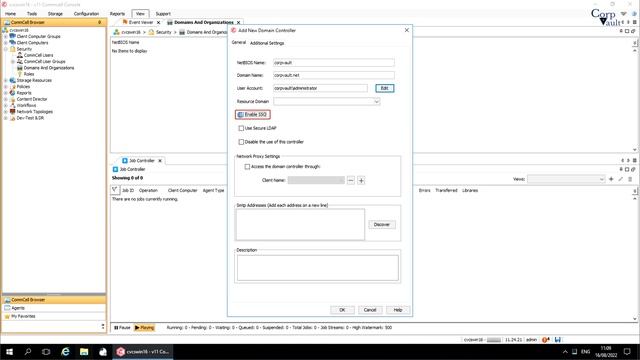This screenshot has width=640, height=360.
Task: Click the Domain Name input field
Action: click(333, 76)
